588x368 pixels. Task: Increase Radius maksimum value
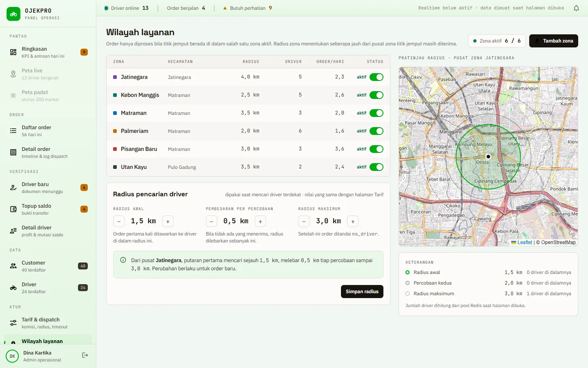point(353,221)
